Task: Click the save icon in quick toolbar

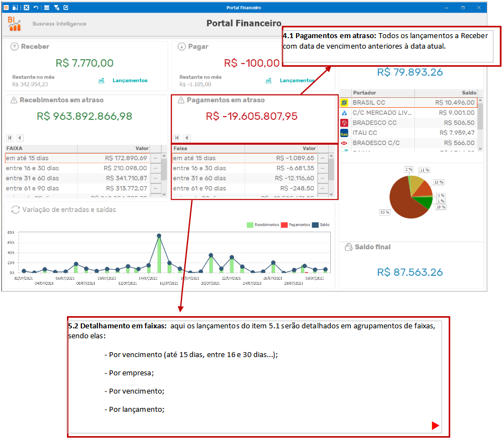Action: (15, 7)
